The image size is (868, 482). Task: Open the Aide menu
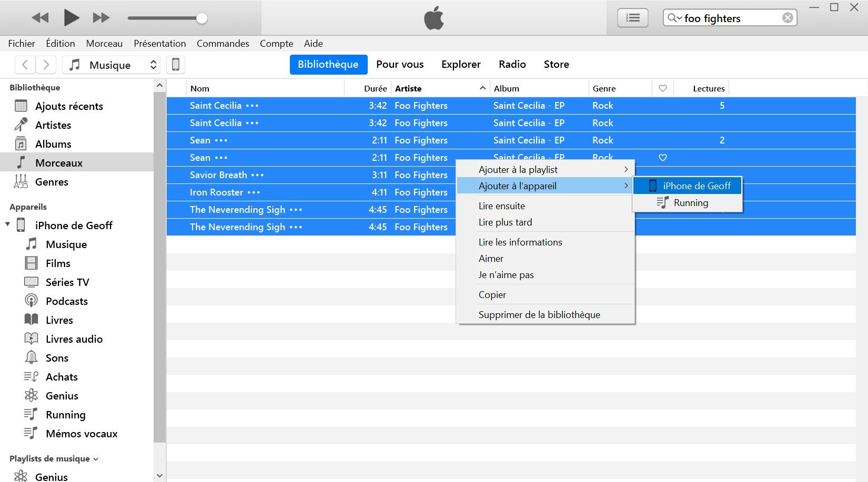pos(314,44)
